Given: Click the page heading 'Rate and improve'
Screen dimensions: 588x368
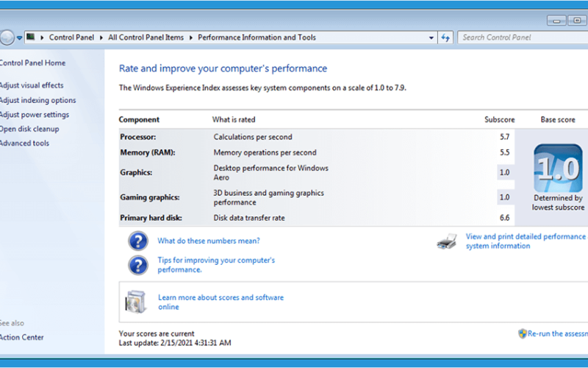Looking at the screenshot, I should point(223,68).
